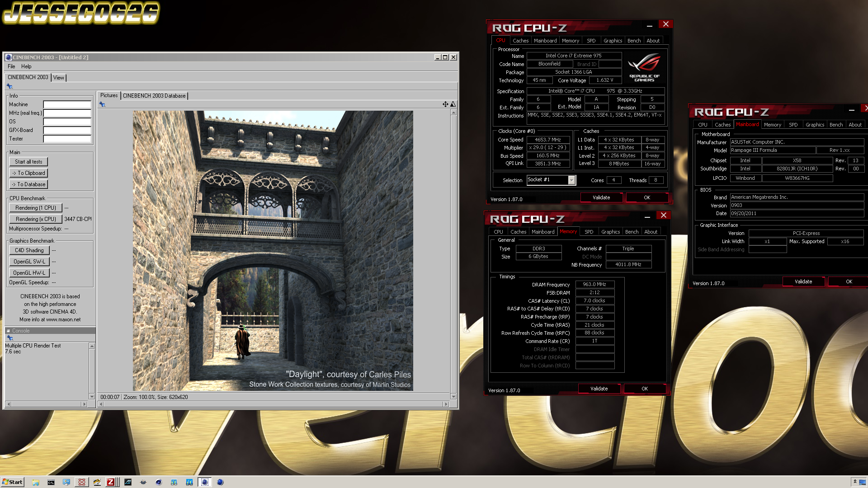
Task: Open the Help menu in CINEBENCH
Action: click(x=26, y=66)
